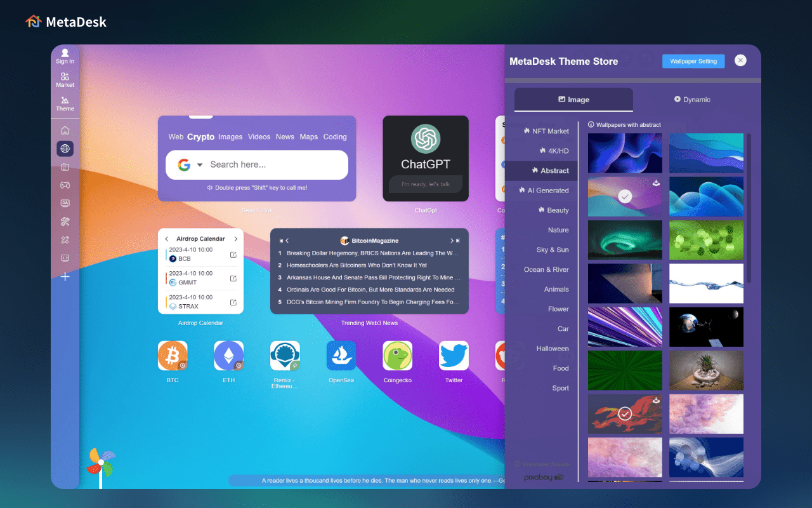The width and height of the screenshot is (812, 508).
Task: Open the Theme panel from the left sidebar
Action: (65, 103)
